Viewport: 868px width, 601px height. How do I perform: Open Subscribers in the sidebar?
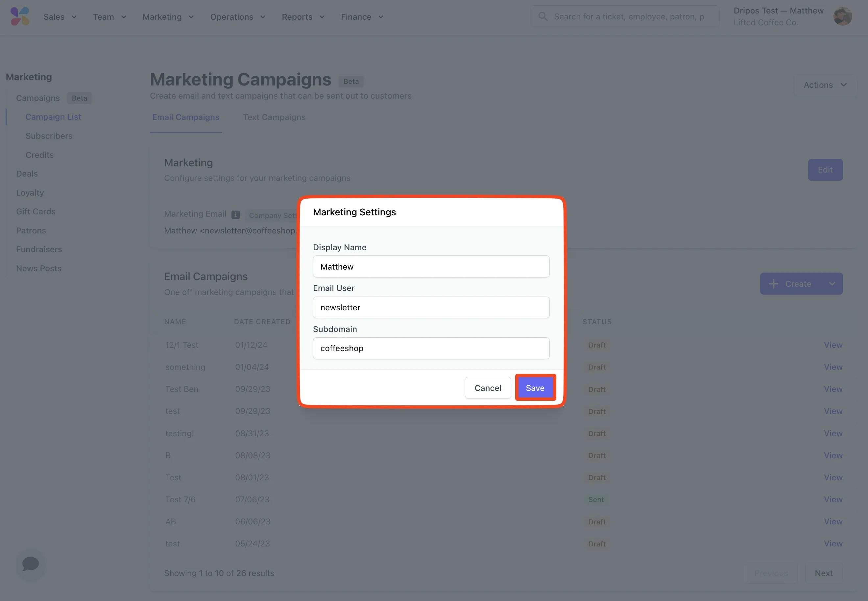[x=49, y=136]
